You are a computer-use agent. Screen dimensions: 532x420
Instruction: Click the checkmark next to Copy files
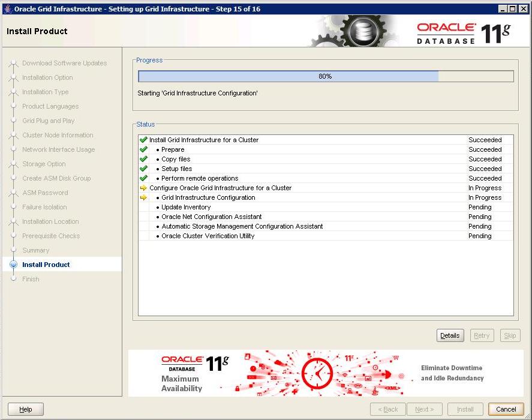(143, 159)
